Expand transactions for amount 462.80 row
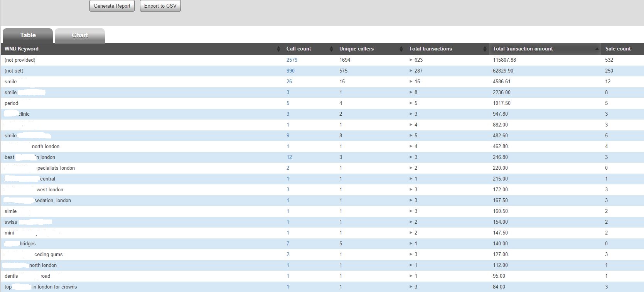Image resolution: width=644 pixels, height=292 pixels. coord(411,146)
